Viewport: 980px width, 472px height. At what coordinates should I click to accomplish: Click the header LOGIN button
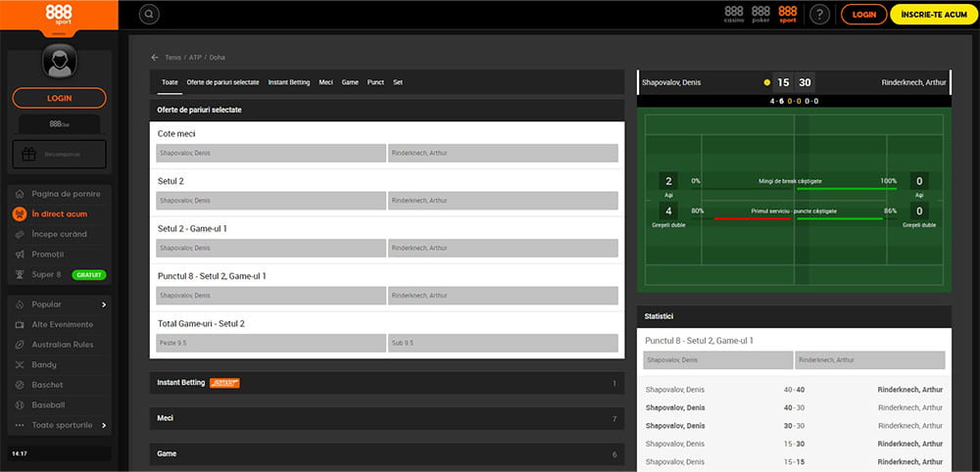point(863,15)
